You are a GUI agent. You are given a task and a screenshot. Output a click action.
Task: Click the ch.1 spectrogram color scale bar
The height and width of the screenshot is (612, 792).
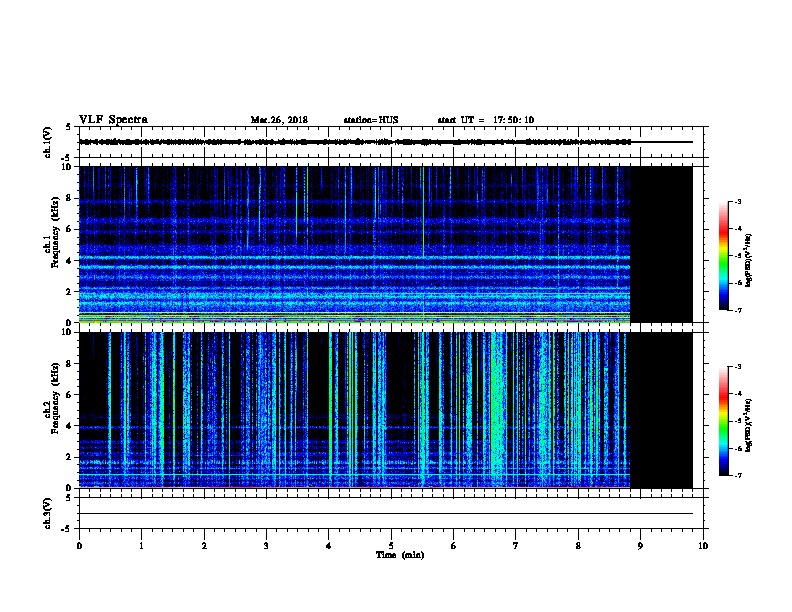[724, 256]
